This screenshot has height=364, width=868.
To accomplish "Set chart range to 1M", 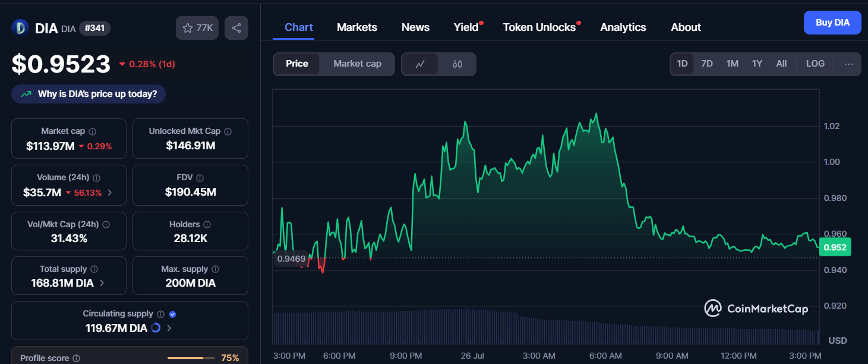I will pyautogui.click(x=733, y=64).
